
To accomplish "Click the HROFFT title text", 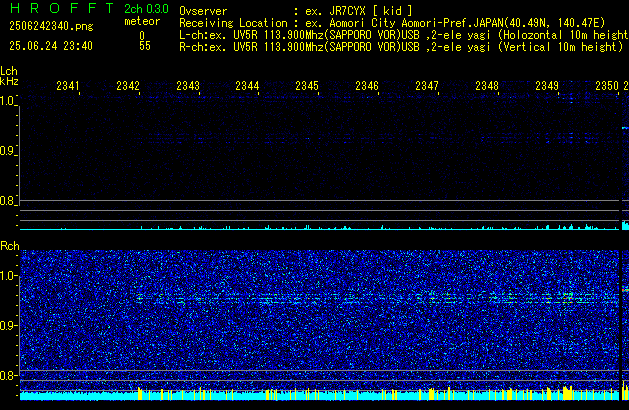I will [x=62, y=8].
